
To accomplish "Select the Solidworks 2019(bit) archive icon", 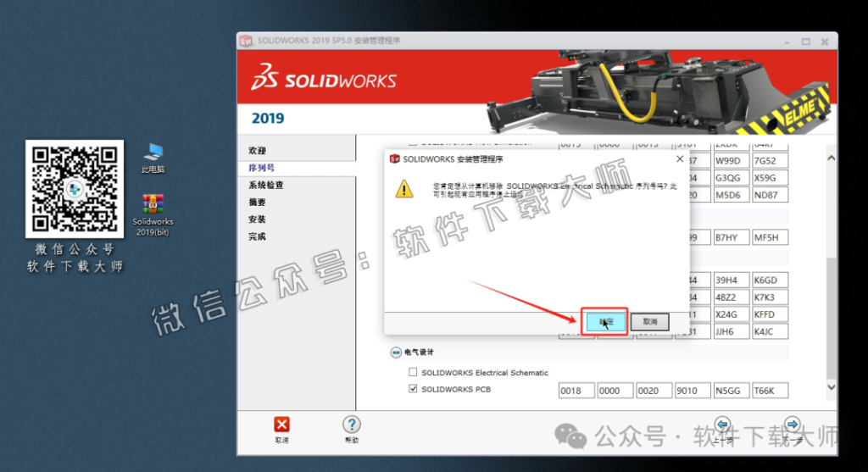I will (x=153, y=215).
